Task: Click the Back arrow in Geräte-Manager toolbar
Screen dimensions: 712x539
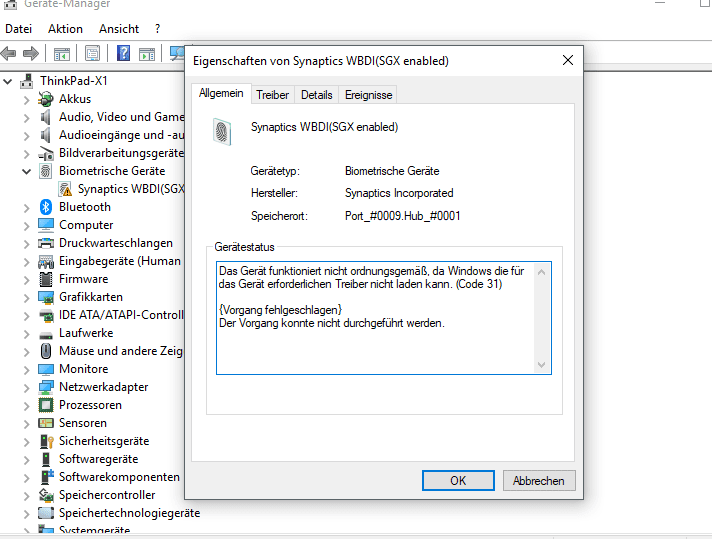Action: (8, 54)
